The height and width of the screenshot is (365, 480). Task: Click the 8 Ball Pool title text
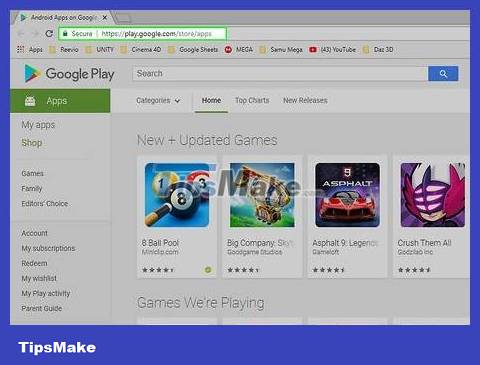pos(160,243)
